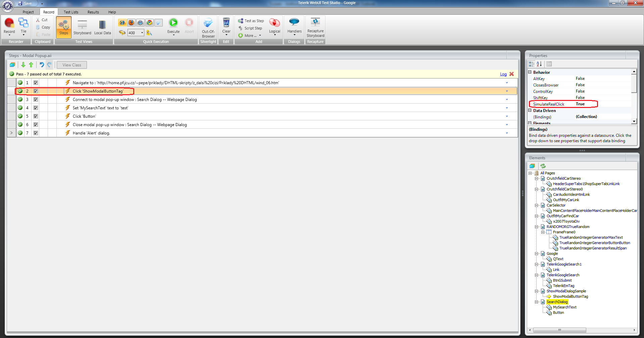Add a Script Step
Image resolution: width=644 pixels, height=338 pixels.
tap(250, 28)
